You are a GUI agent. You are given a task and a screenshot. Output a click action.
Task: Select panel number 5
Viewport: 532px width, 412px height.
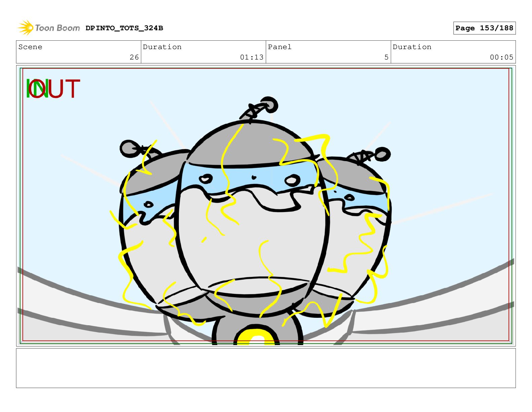pyautogui.click(x=386, y=57)
